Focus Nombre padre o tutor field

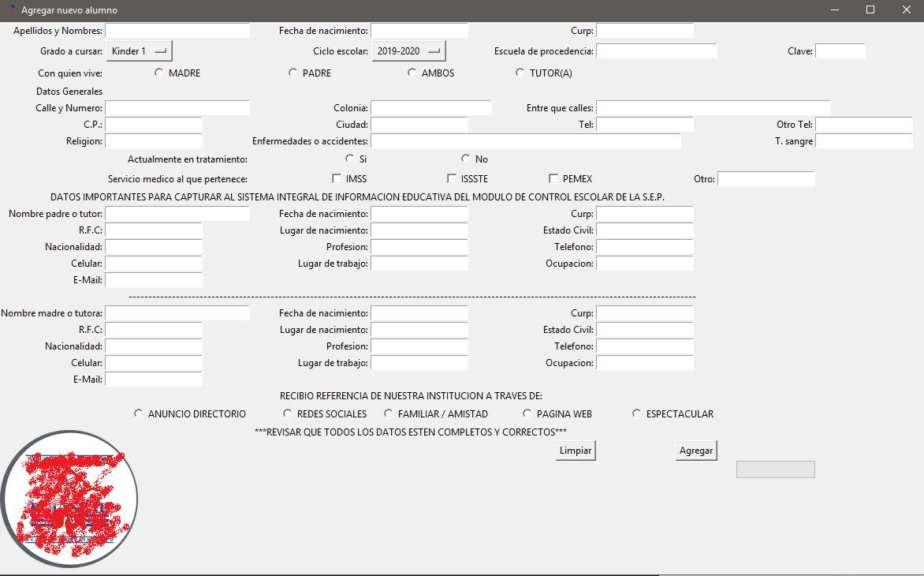(x=177, y=213)
